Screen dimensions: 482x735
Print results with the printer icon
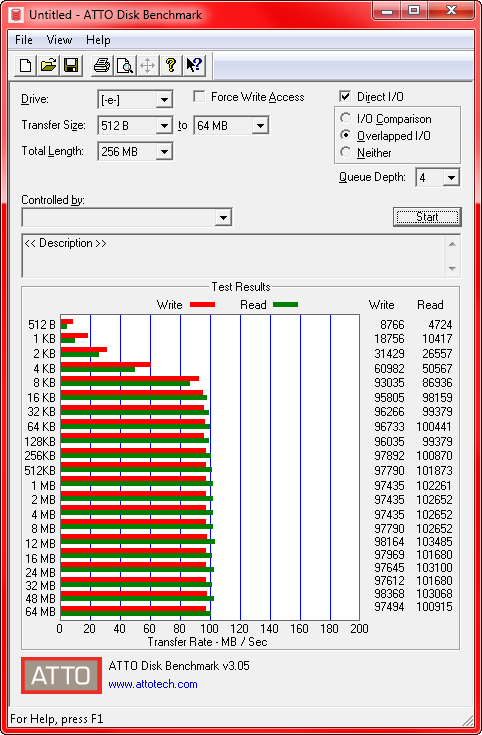point(102,65)
